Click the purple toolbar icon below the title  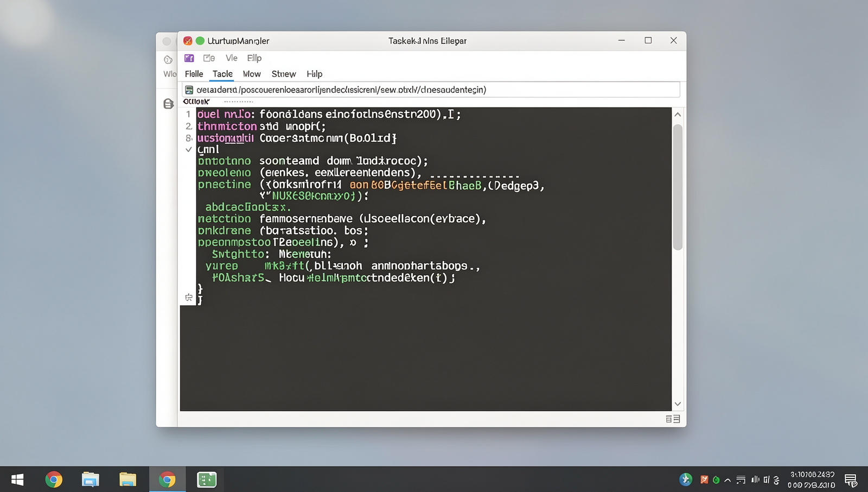tap(189, 58)
